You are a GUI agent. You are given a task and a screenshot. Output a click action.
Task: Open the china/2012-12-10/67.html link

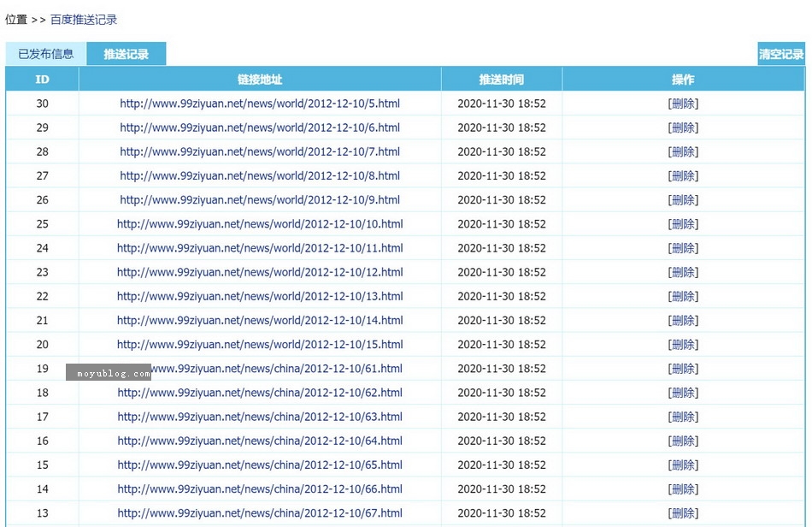(260, 513)
